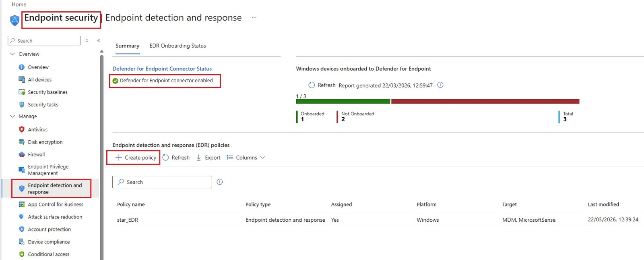Open Account protection in sidebar
The image size is (644, 260).
pos(49,229)
